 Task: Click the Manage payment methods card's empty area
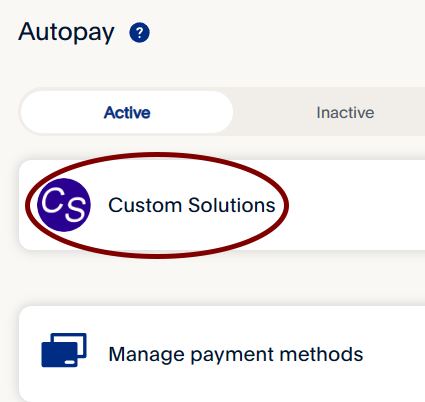395,354
